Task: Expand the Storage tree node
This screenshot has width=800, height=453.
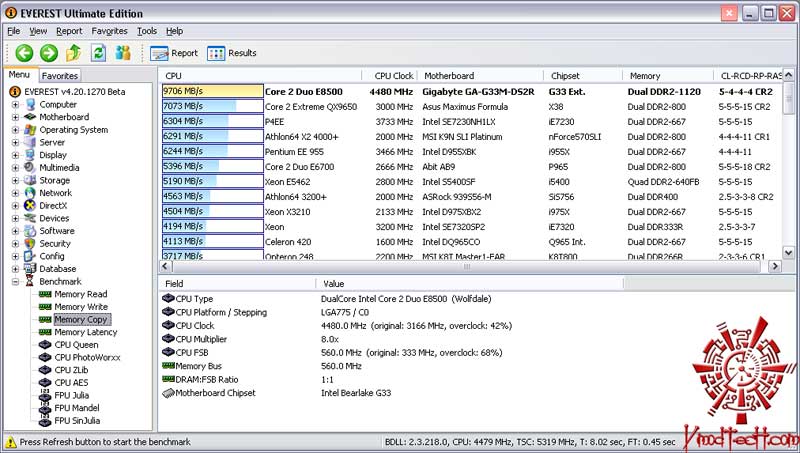Action: 15,180
